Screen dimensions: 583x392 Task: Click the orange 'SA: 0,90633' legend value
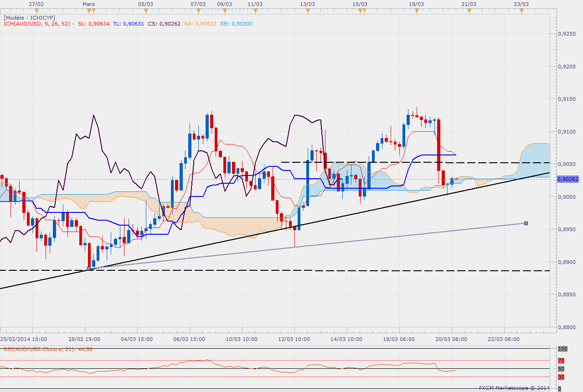[x=200, y=24]
